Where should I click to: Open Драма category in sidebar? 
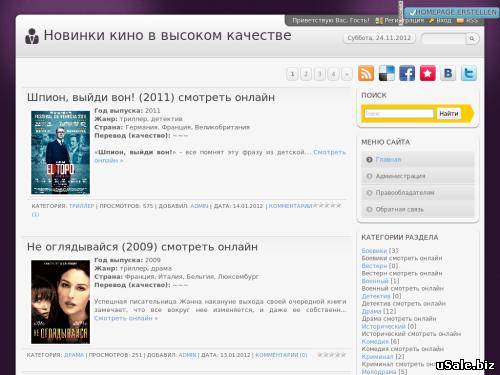pos(371,311)
